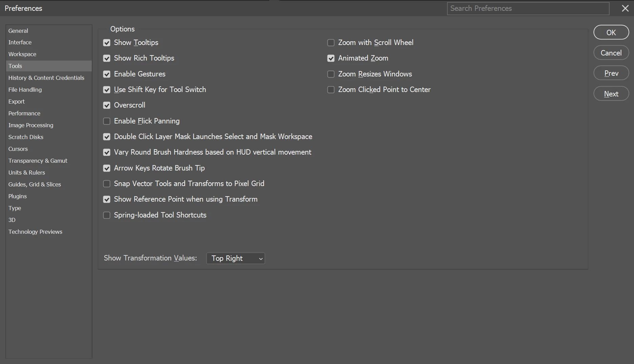The width and height of the screenshot is (634, 364).
Task: Toggle Use Shift Key for Tool Switch
Action: [x=107, y=90]
